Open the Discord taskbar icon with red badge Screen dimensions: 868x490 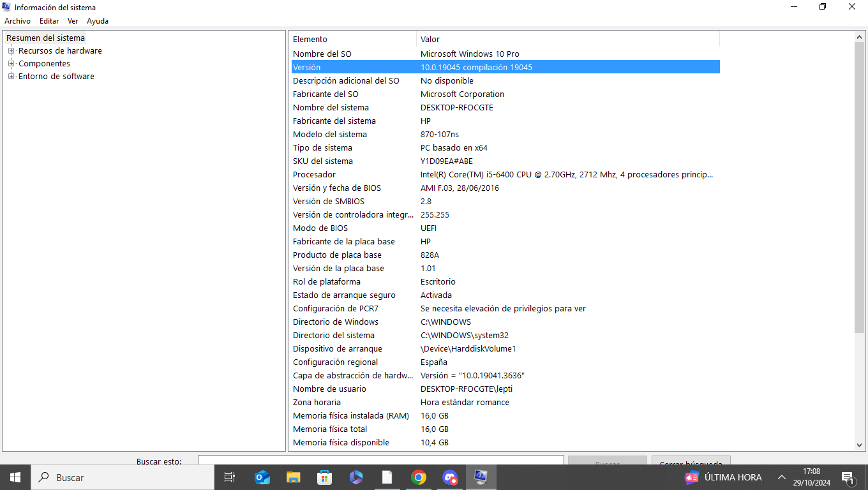450,477
